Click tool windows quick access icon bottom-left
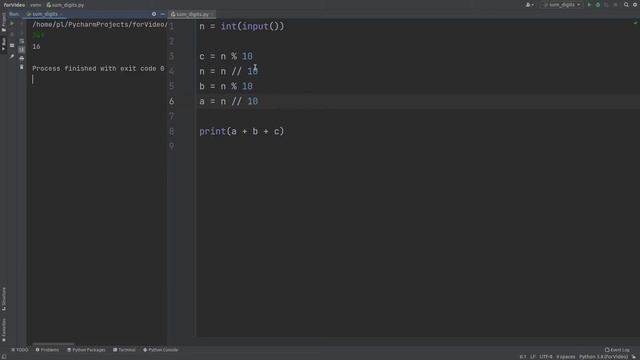Screen dimensions: 640x360 (x=4, y=357)
